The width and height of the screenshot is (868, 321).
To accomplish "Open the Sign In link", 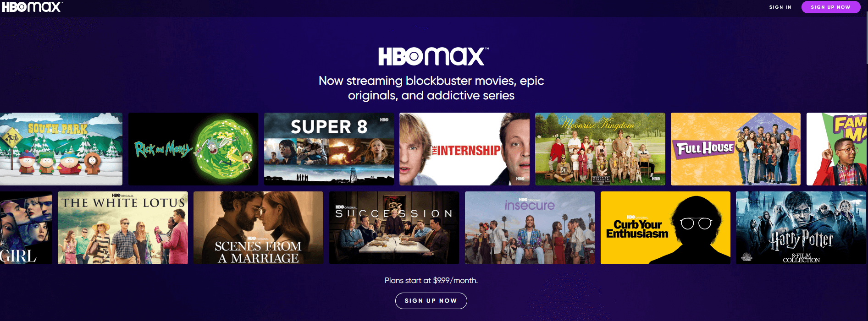I will [x=780, y=7].
